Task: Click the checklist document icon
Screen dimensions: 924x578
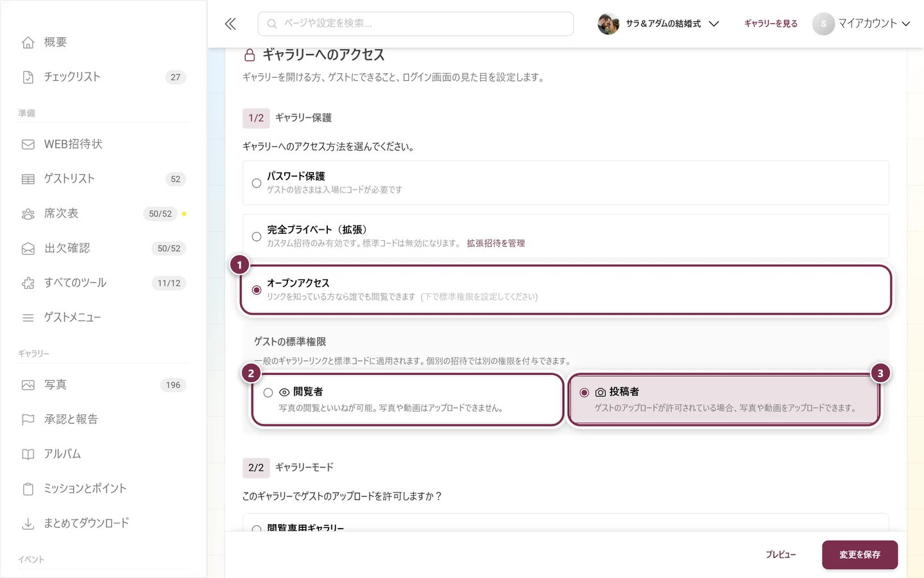Action: [28, 77]
